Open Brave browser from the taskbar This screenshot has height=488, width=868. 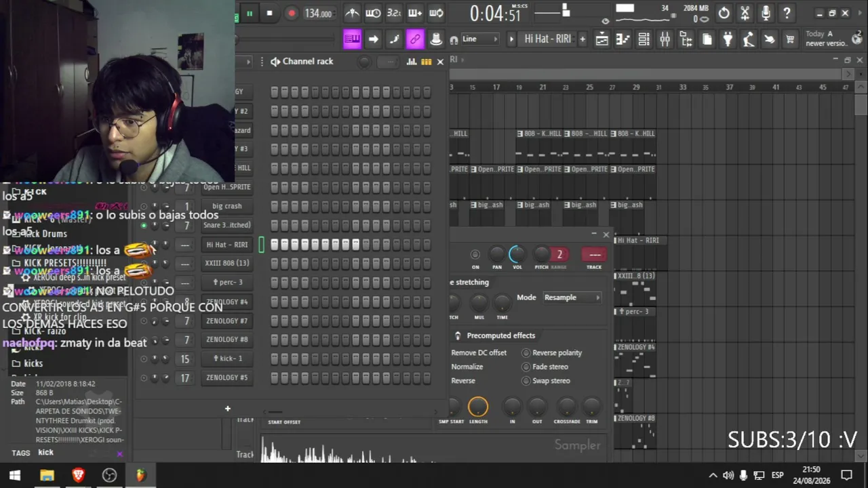pos(78,475)
